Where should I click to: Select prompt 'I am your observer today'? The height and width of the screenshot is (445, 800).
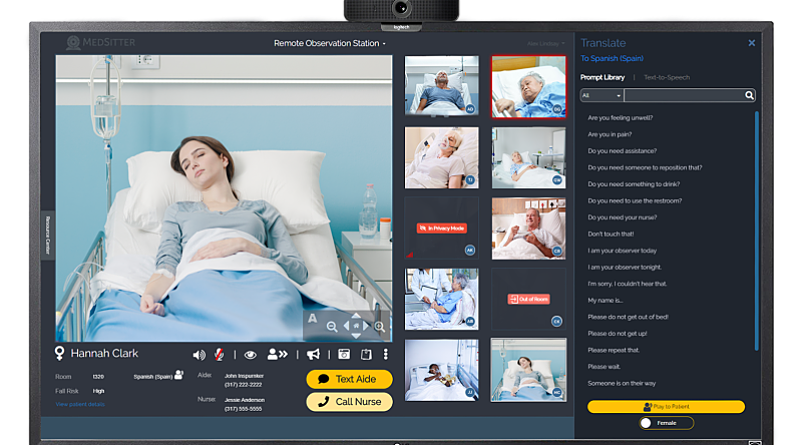pyautogui.click(x=622, y=251)
